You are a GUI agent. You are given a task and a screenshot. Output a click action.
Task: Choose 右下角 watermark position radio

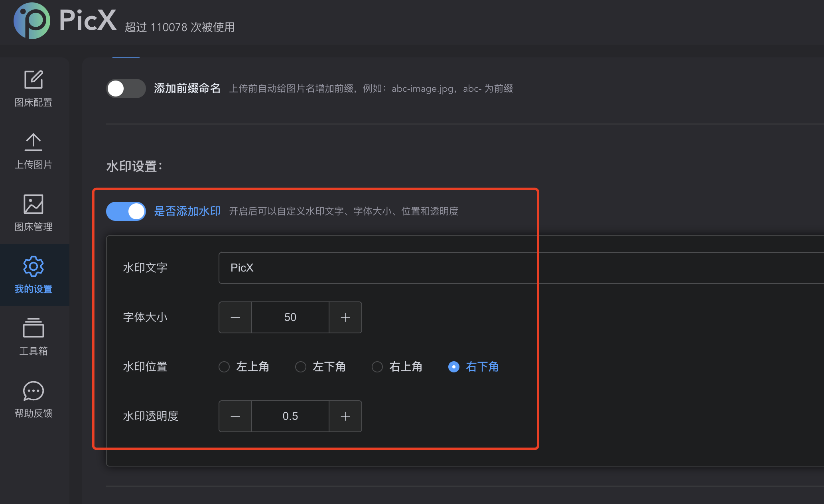[x=454, y=367]
